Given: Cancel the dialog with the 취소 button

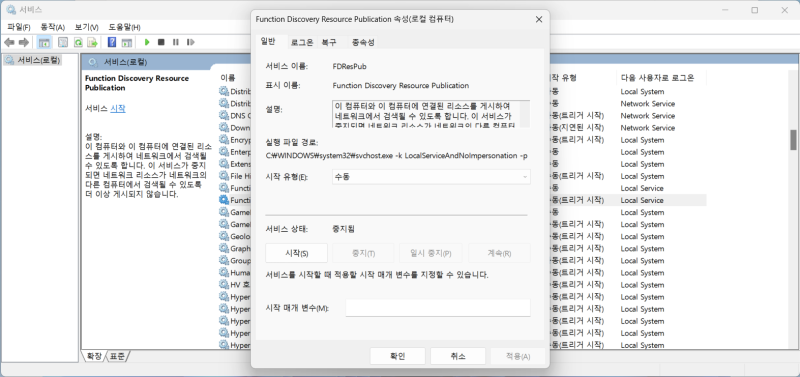Looking at the screenshot, I should [458, 357].
